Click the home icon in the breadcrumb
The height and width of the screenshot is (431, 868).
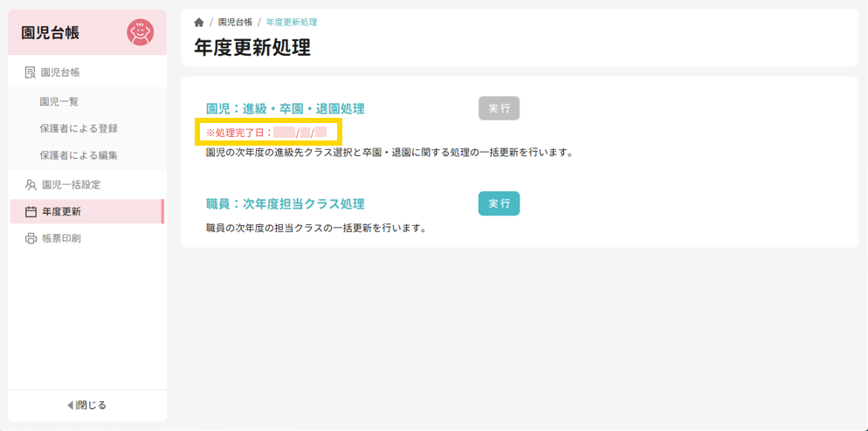[x=199, y=23]
